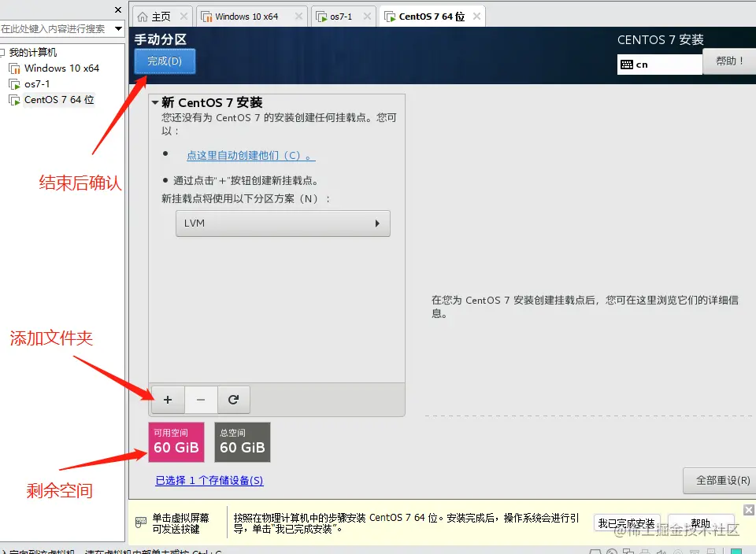
Task: Click the keyboard icon beside cn
Action: click(x=627, y=65)
